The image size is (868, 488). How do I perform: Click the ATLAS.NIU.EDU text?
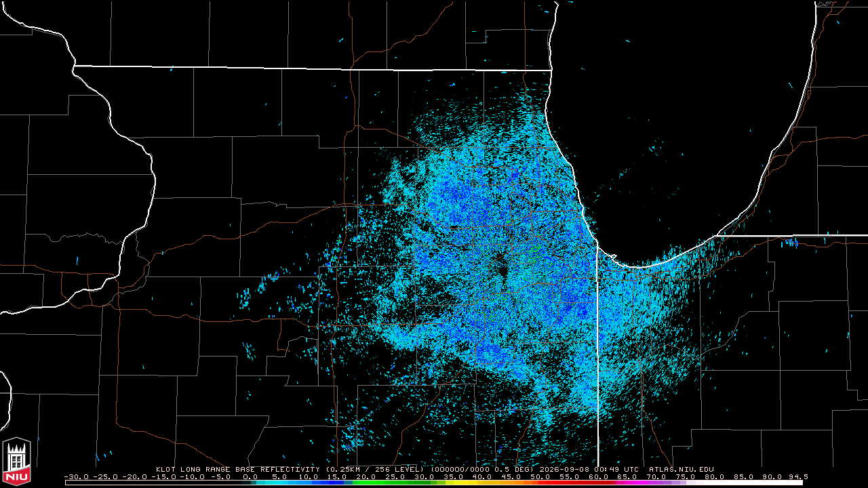click(x=682, y=469)
